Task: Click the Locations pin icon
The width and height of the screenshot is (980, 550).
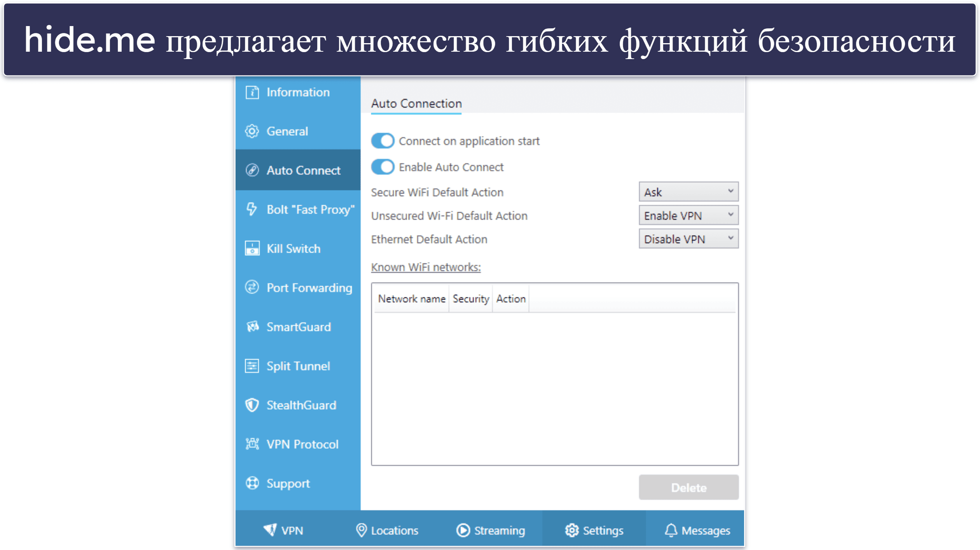Action: (x=361, y=530)
